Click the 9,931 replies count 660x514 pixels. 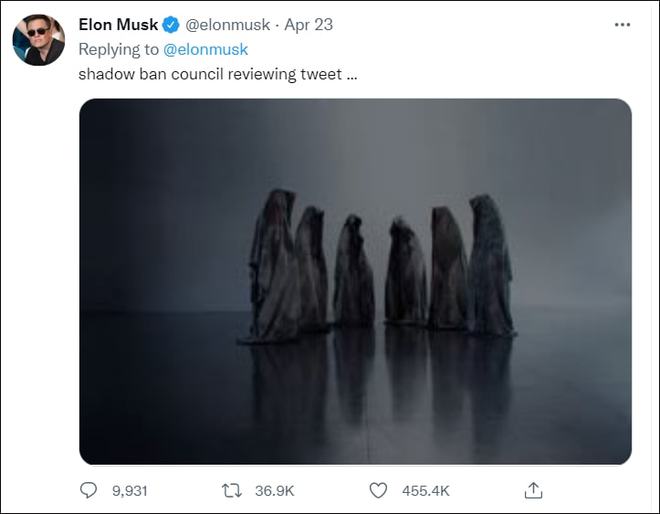pyautogui.click(x=128, y=490)
